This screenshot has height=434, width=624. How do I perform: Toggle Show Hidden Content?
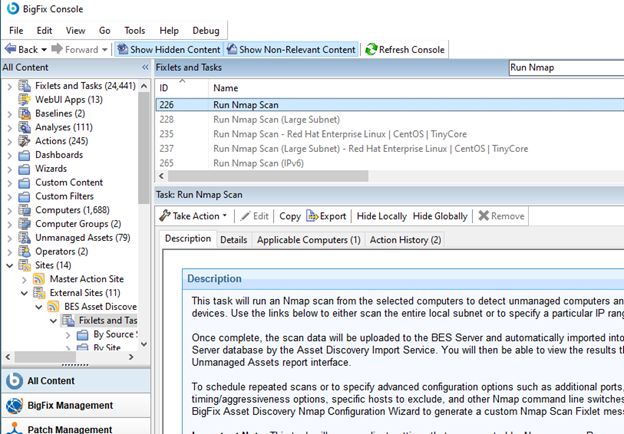click(168, 49)
